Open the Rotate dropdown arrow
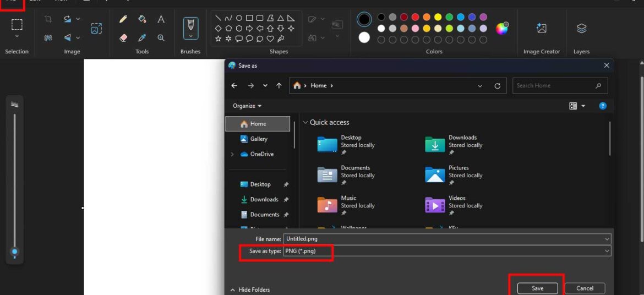 pos(78,19)
